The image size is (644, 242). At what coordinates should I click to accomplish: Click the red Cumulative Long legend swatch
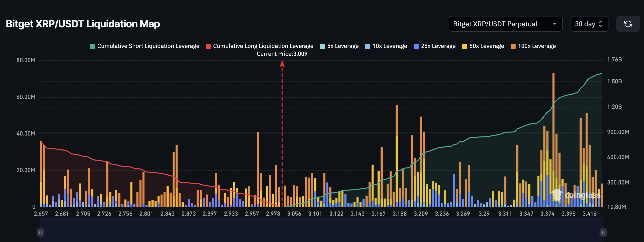[x=208, y=46]
